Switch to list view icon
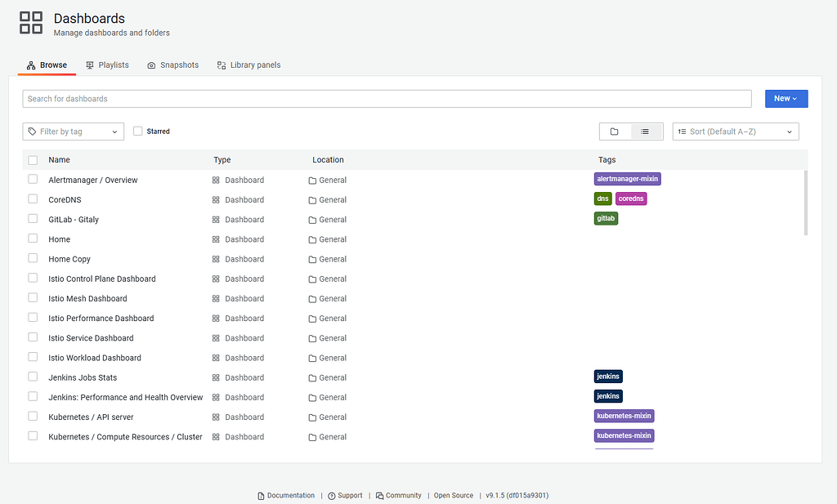Image resolution: width=837 pixels, height=504 pixels. (645, 132)
